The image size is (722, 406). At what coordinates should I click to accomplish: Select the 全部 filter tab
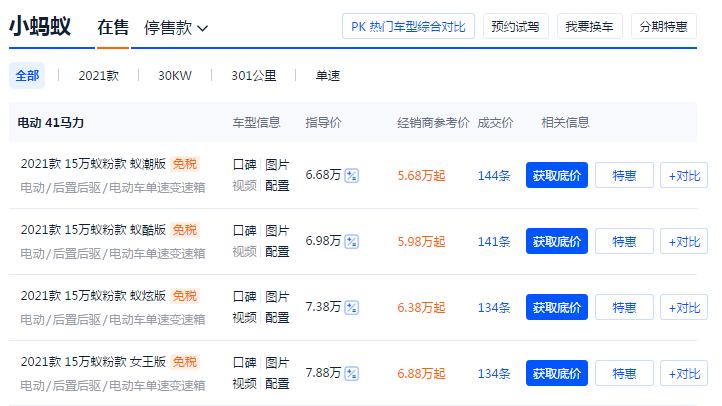(27, 75)
